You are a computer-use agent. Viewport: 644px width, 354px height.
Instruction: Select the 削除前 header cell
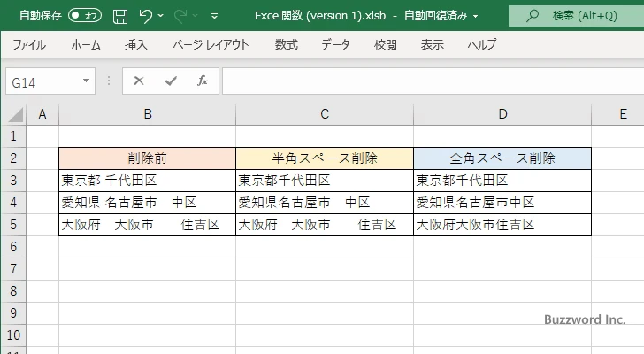pos(148,158)
